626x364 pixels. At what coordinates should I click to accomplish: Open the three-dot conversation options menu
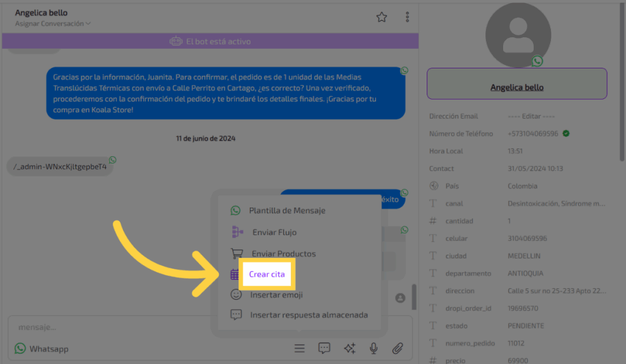[408, 17]
